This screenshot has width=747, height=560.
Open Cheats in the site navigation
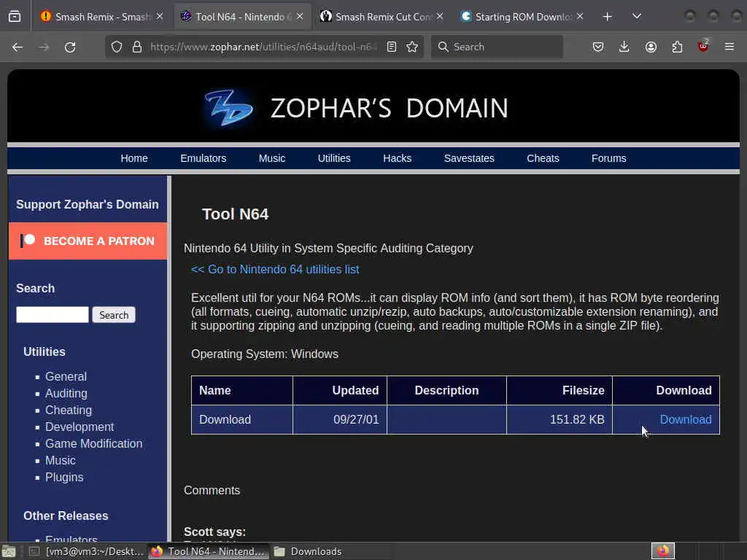coord(543,158)
